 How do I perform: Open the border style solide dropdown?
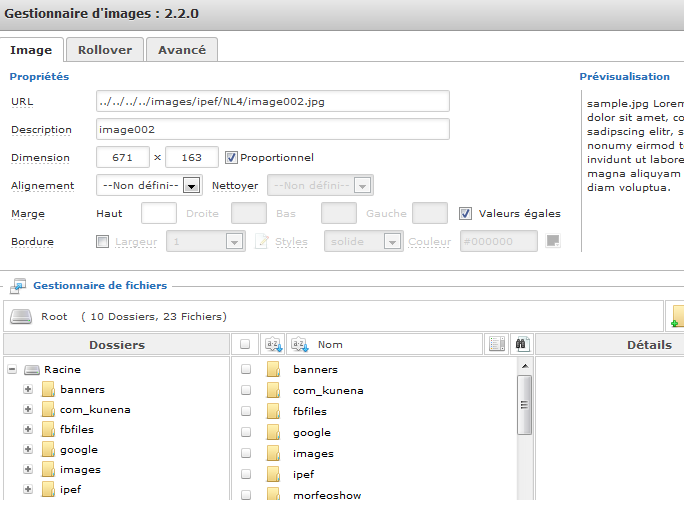click(x=364, y=242)
